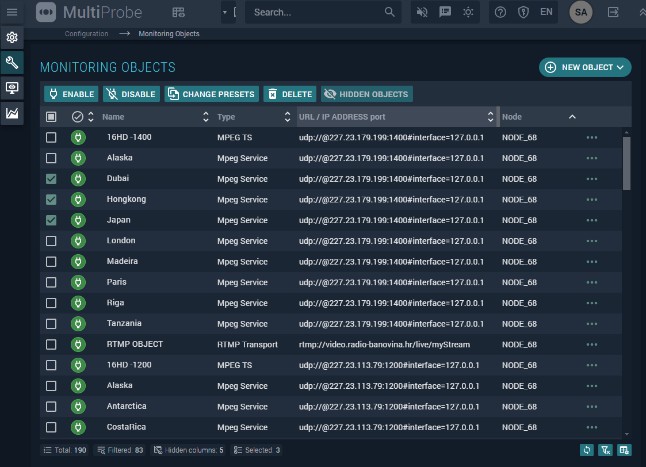Image resolution: width=646 pixels, height=467 pixels.
Task: Uncheck the Dubai row checkbox
Action: [51, 179]
